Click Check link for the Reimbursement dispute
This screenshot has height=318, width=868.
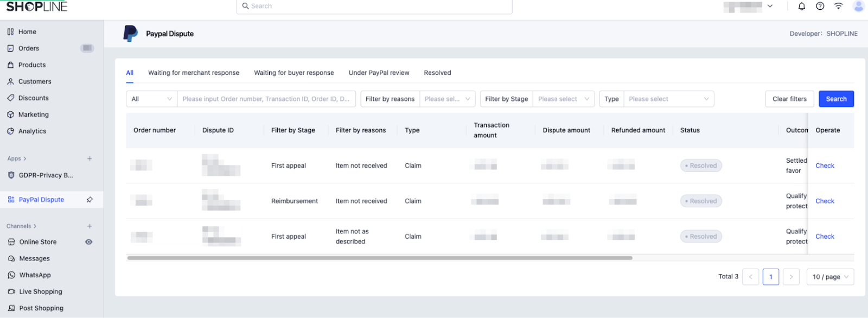825,201
